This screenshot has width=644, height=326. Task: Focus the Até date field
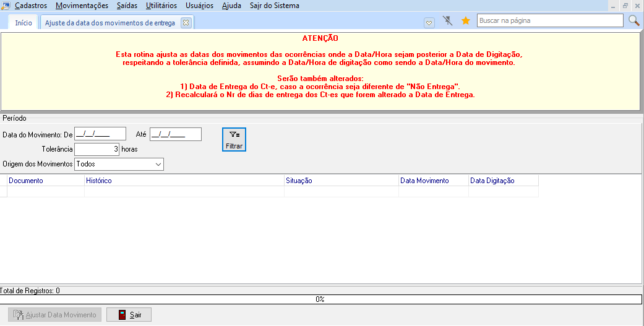pyautogui.click(x=175, y=134)
